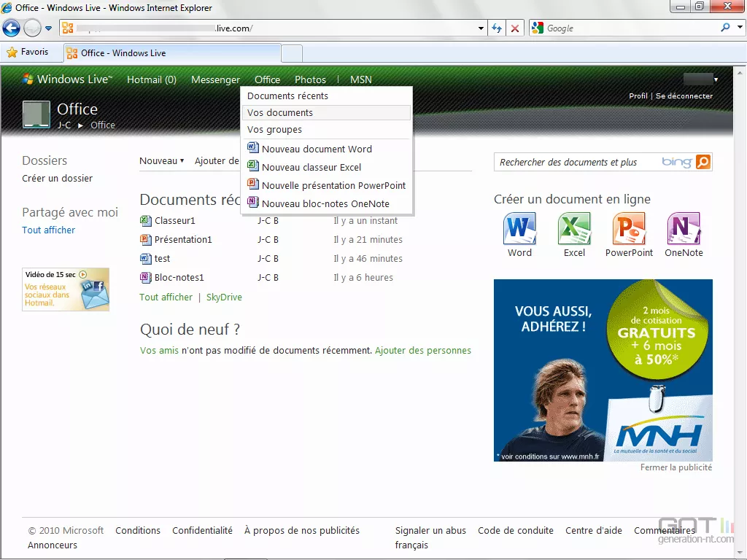Click Fermer la publicité link

pyautogui.click(x=676, y=467)
